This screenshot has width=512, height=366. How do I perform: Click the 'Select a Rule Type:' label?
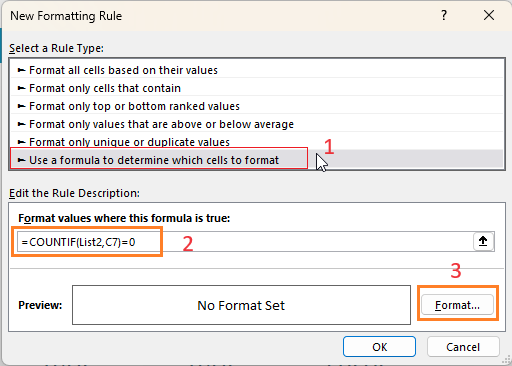pos(56,48)
